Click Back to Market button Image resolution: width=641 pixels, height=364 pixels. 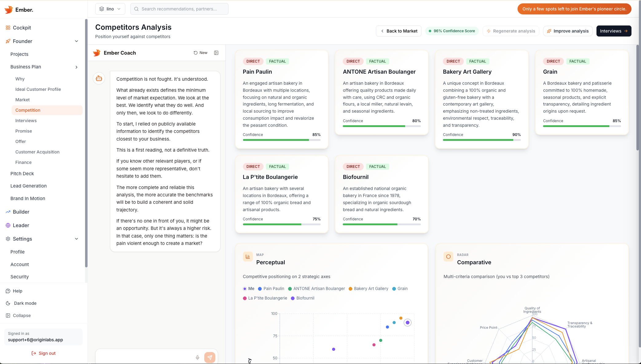[x=399, y=31]
